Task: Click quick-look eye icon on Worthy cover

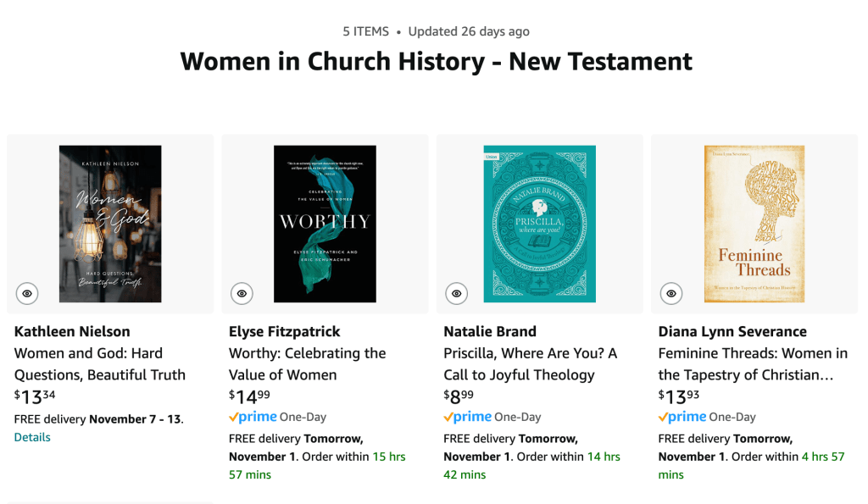Action: pos(242,294)
